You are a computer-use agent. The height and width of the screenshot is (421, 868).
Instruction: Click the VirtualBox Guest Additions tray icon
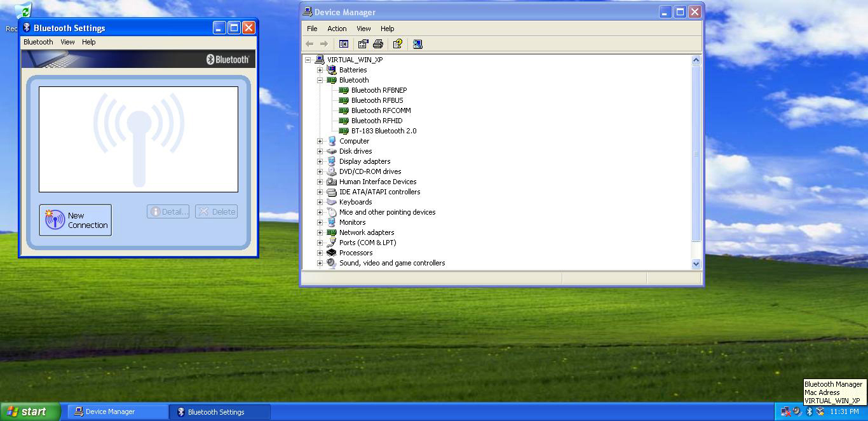tap(820, 411)
